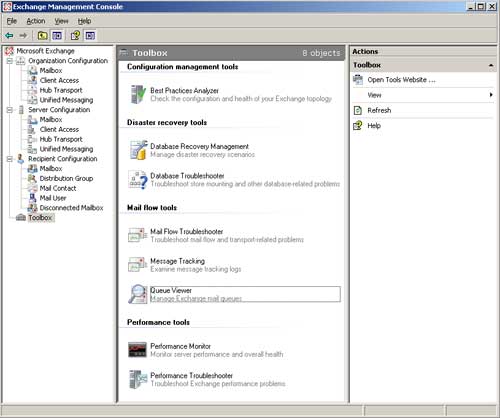Click the Help icon in Actions pane
This screenshot has width=500, height=418.
(x=358, y=126)
